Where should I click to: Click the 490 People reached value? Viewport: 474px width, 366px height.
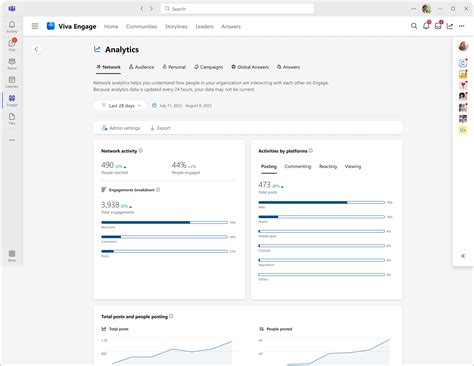107,165
